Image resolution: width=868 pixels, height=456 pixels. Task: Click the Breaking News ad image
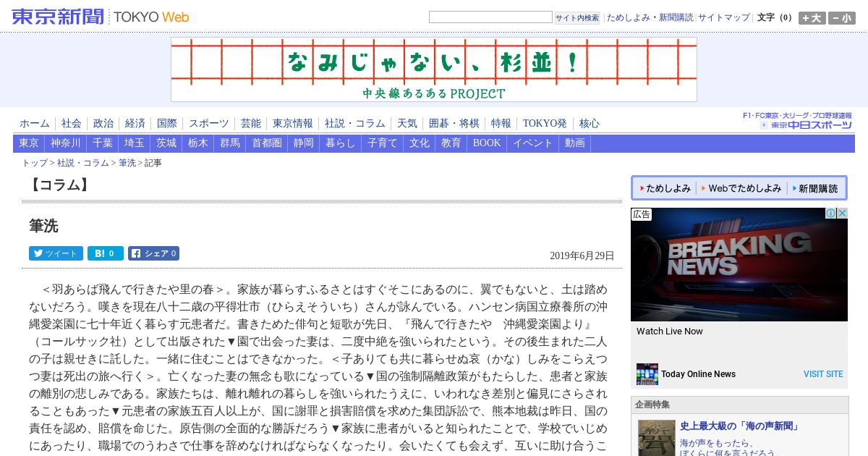tap(739, 265)
